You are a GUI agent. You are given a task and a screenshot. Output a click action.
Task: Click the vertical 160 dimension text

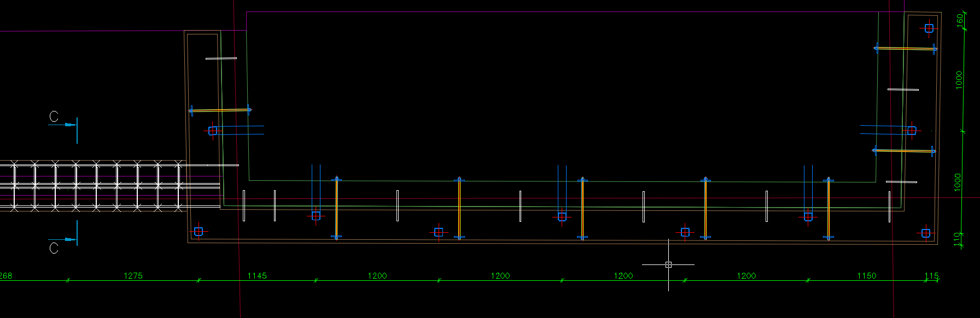[x=959, y=20]
